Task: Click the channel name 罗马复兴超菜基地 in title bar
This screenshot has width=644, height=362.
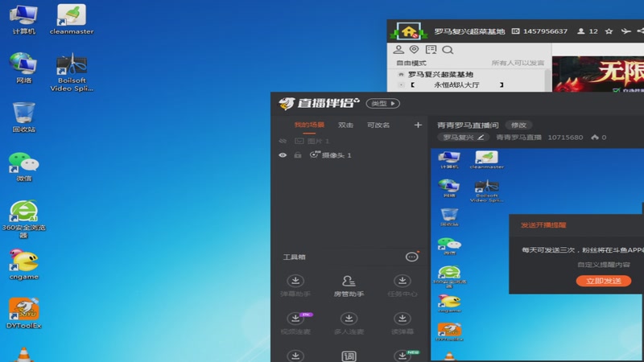Action: [x=469, y=31]
